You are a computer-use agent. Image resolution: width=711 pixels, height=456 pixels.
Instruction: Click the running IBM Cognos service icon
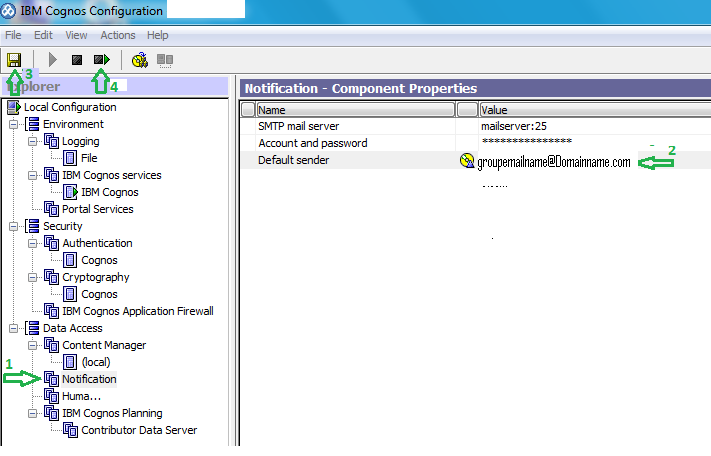(x=71, y=192)
